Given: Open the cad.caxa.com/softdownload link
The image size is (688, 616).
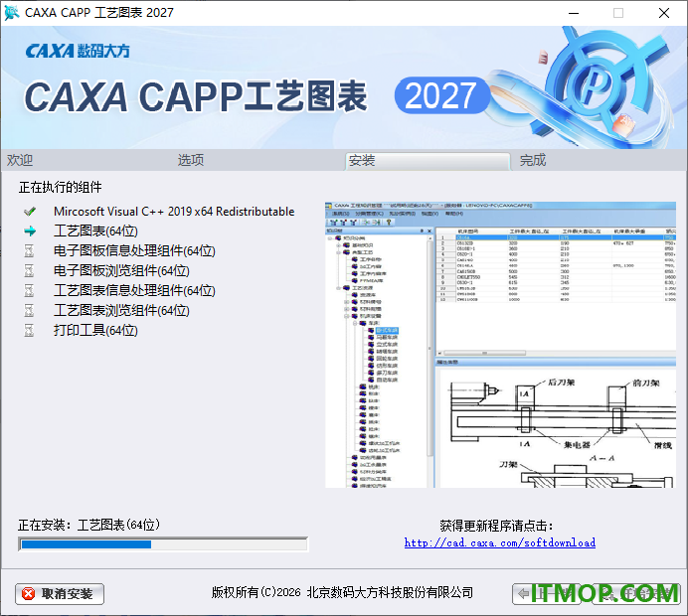Looking at the screenshot, I should point(500,542).
